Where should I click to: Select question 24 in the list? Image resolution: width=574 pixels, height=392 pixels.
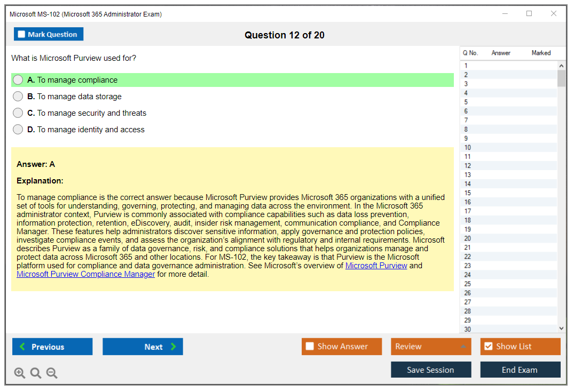pos(509,275)
